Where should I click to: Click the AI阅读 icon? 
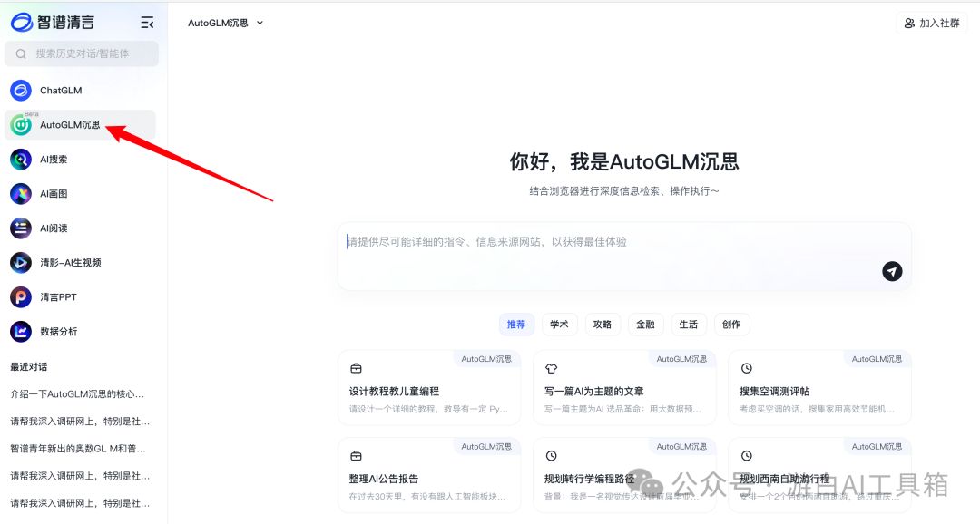[21, 228]
